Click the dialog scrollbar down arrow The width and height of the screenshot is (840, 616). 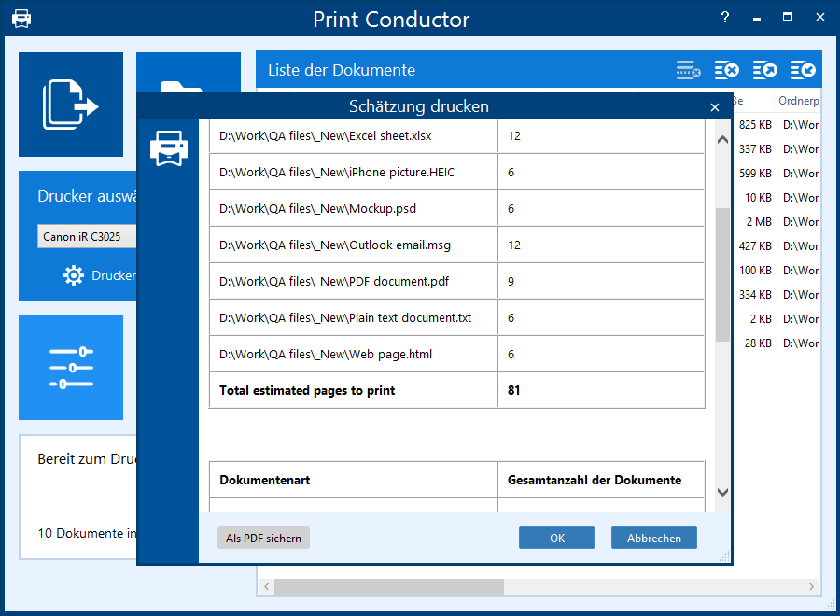click(x=722, y=492)
